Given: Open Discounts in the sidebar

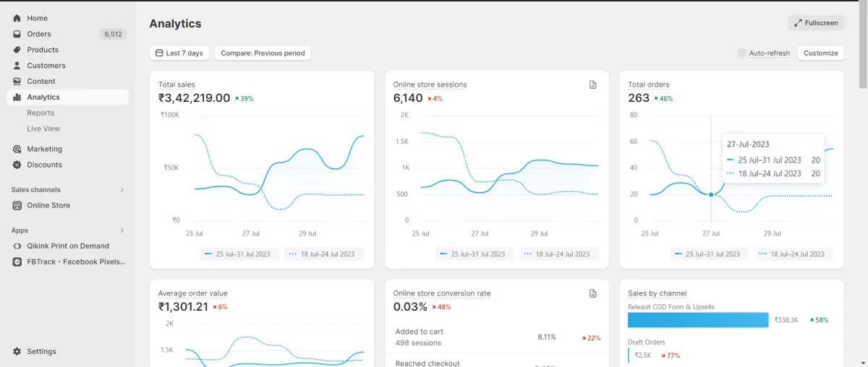Looking at the screenshot, I should click(67, 165).
